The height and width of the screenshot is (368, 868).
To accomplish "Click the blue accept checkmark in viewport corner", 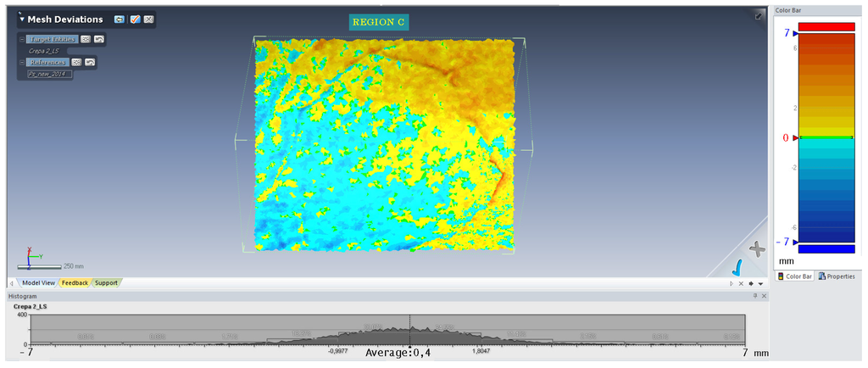I will coord(737,267).
